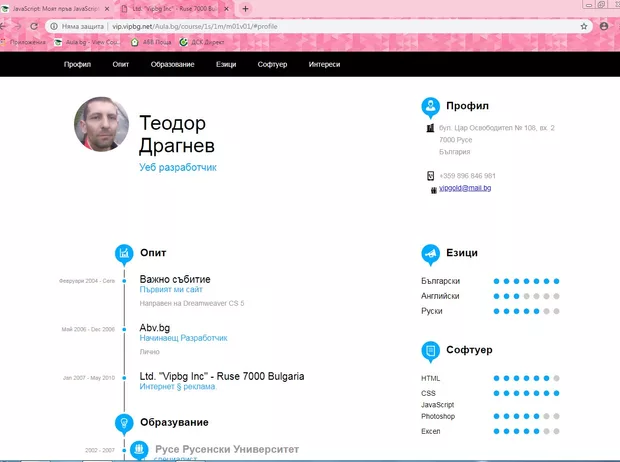Click the mail icon beside the email
This screenshot has height=462, width=620.
click(434, 190)
